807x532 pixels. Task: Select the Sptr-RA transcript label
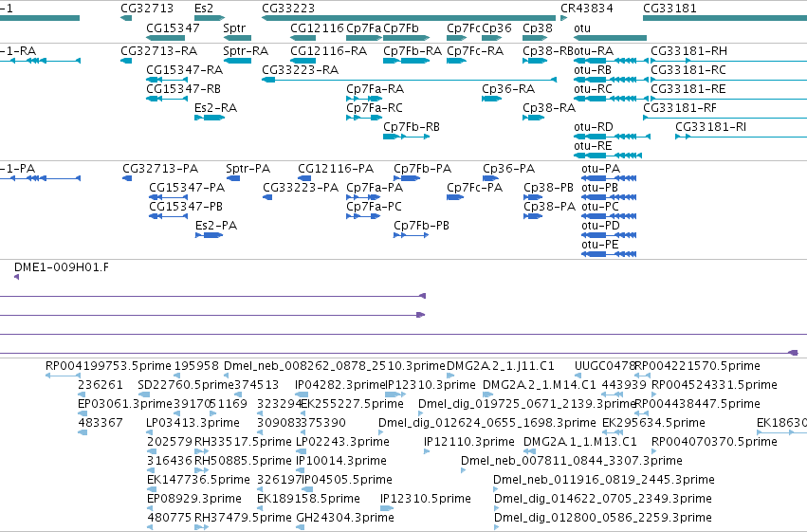[x=246, y=51]
